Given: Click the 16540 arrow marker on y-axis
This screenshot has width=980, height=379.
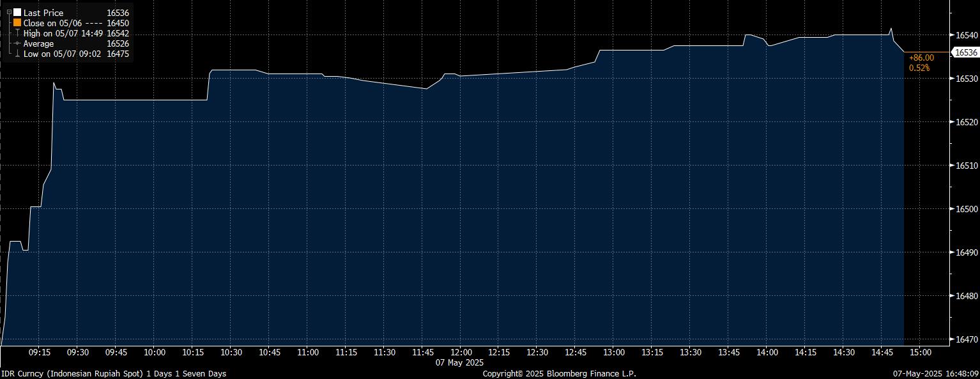Looking at the screenshot, I should pyautogui.click(x=953, y=35).
